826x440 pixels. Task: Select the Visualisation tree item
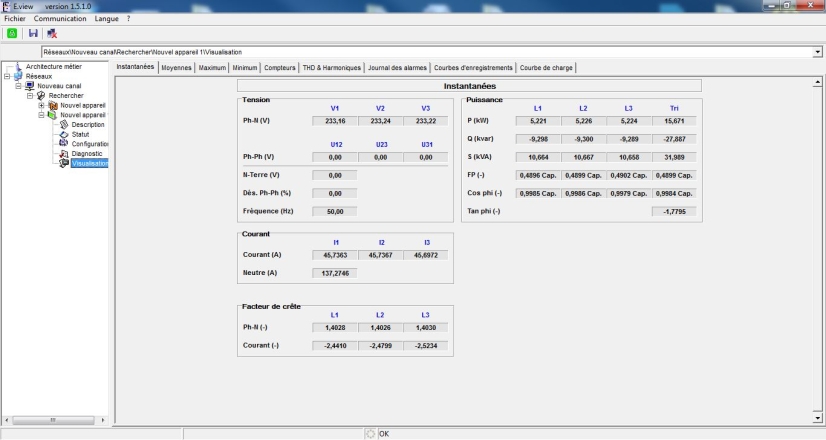tap(90, 163)
